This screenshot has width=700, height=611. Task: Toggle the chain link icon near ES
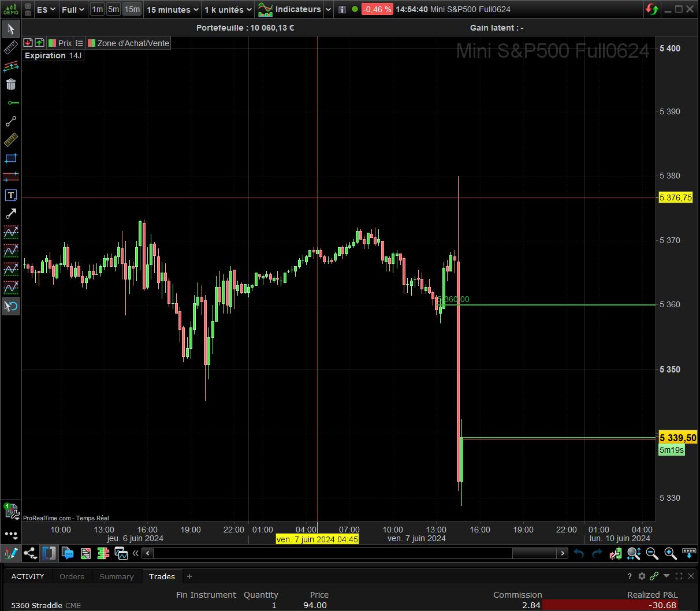point(27,9)
